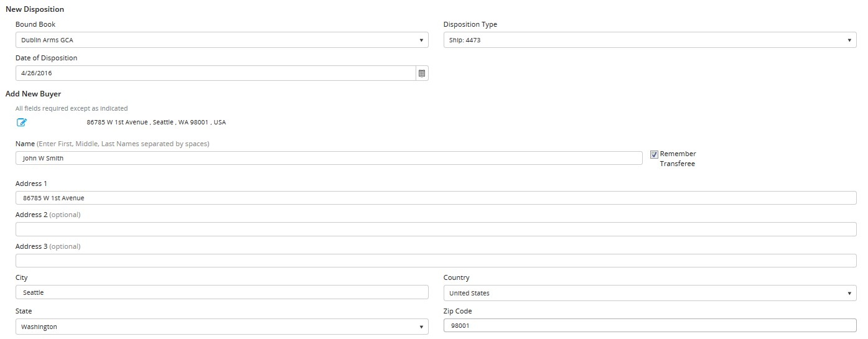Click the State dropdown arrow
868x339 pixels.
[x=421, y=327]
